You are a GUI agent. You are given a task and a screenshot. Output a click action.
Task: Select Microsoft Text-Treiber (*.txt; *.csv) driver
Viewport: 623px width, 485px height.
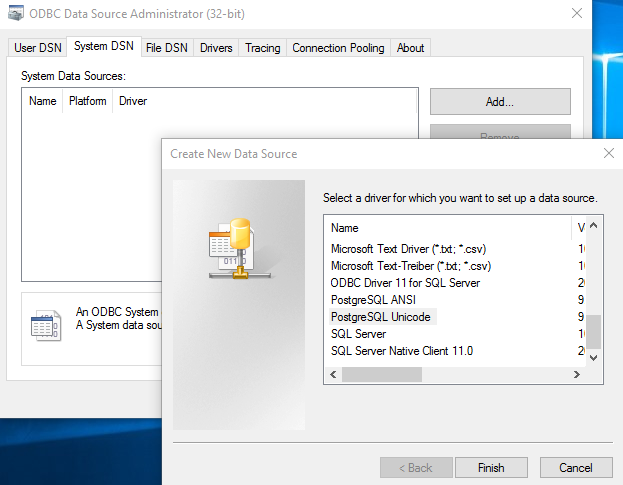pos(411,266)
